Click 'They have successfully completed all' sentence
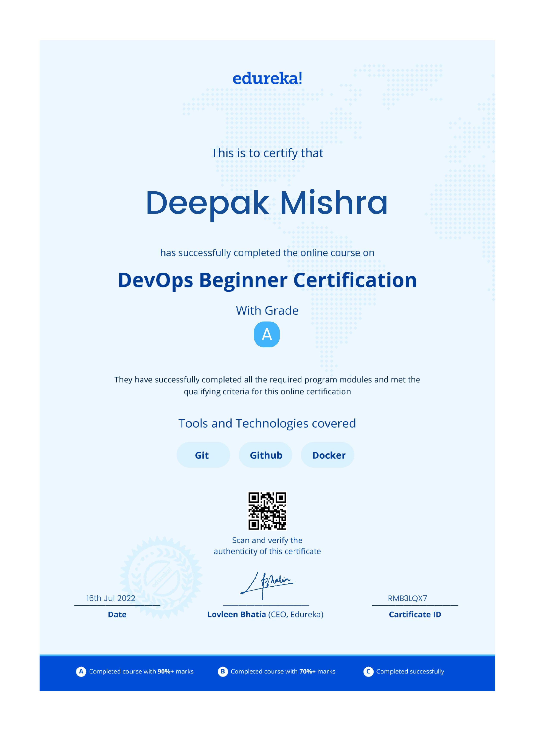Screen dimensions: 534x756 (267, 380)
